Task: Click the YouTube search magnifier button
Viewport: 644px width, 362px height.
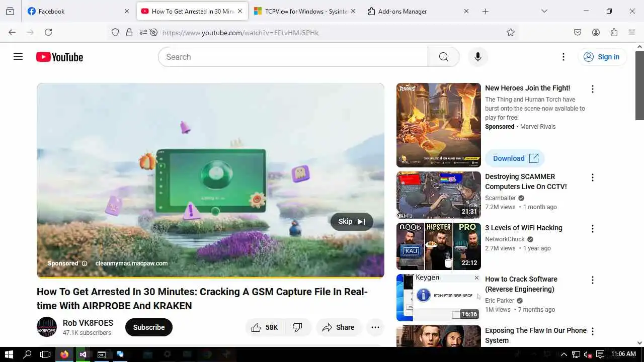Action: (x=443, y=57)
